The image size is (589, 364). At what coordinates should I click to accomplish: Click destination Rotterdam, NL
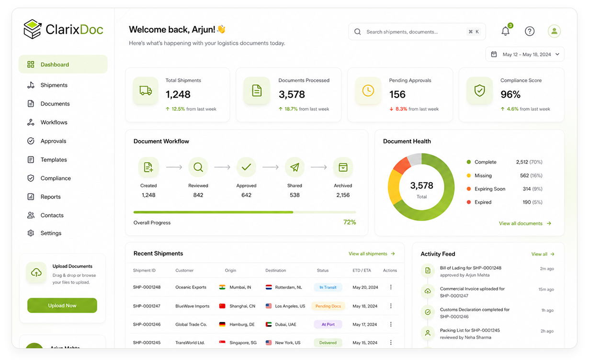(x=288, y=287)
